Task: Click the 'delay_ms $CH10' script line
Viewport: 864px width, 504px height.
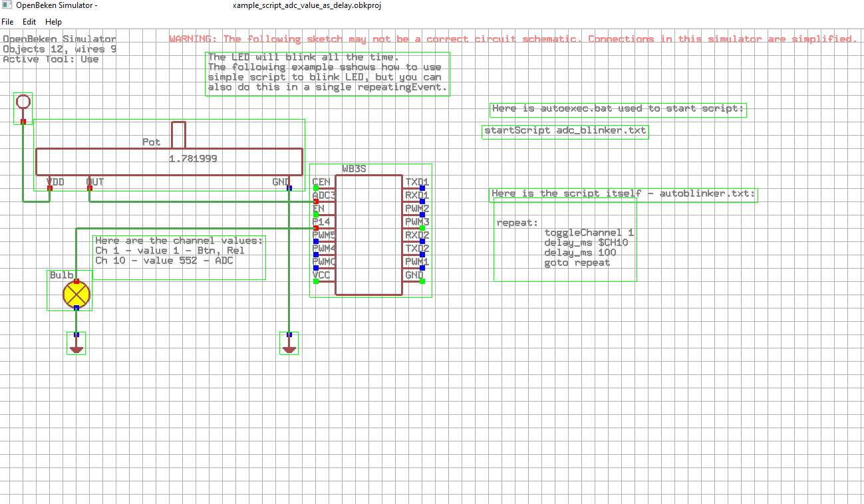Action: [x=586, y=243]
